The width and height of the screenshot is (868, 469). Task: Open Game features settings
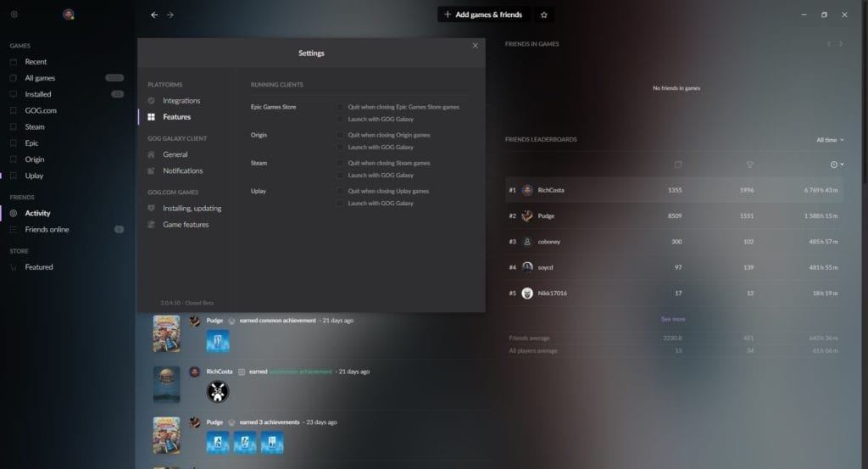pos(187,224)
